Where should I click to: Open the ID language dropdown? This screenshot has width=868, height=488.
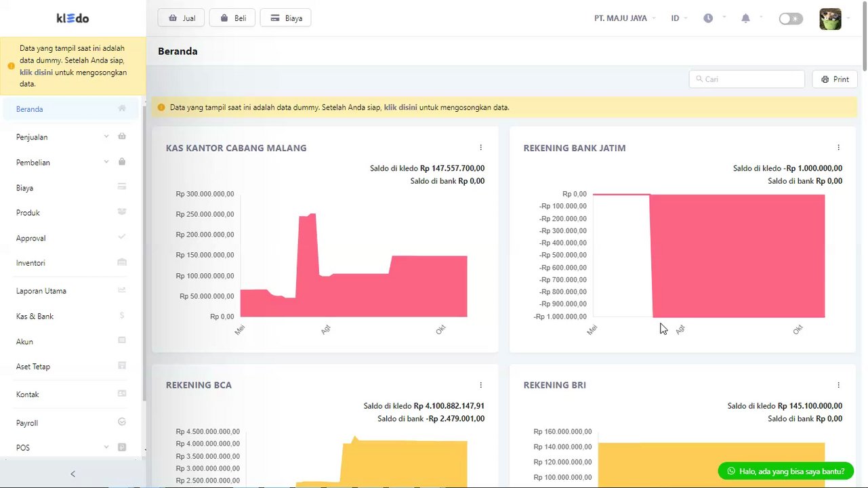click(x=679, y=18)
